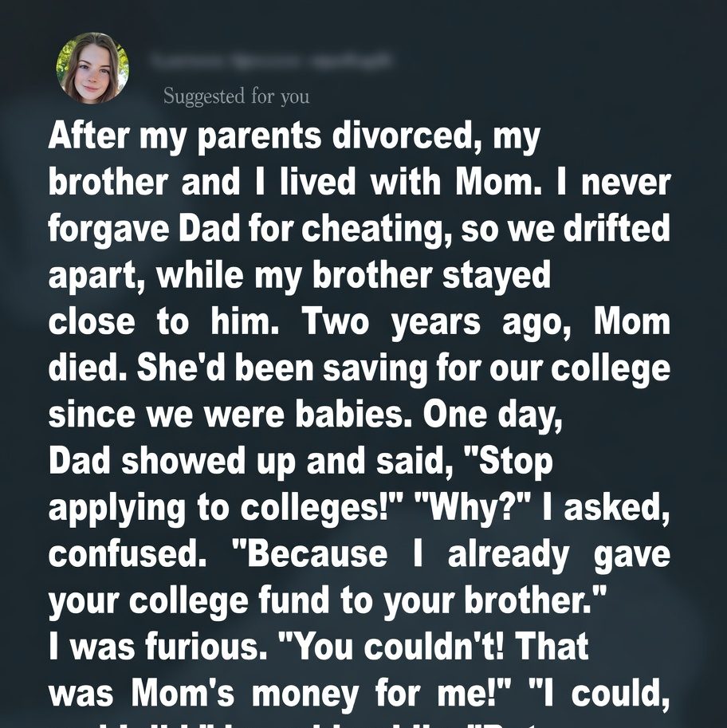Click the "Suggested for you" label

coord(236,97)
